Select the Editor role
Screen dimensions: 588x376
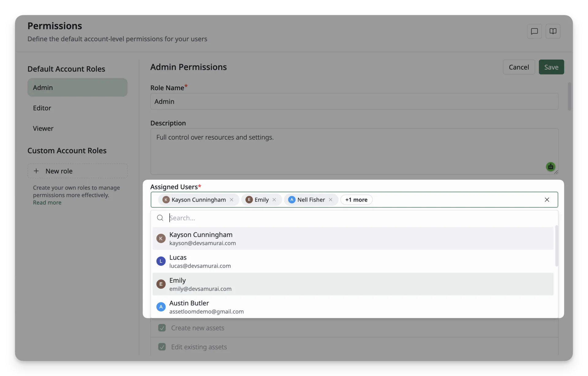(77, 108)
